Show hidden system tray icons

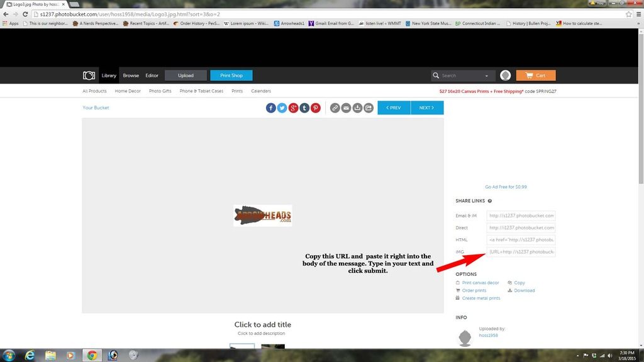[577, 356]
